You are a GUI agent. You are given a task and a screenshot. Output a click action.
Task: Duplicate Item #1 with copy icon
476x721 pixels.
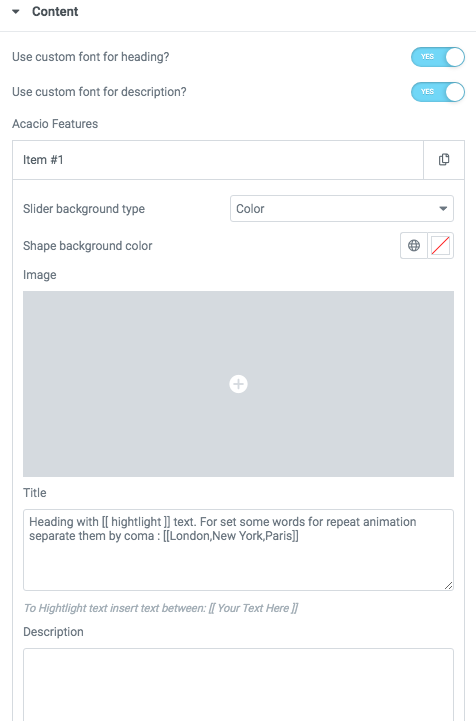(444, 160)
